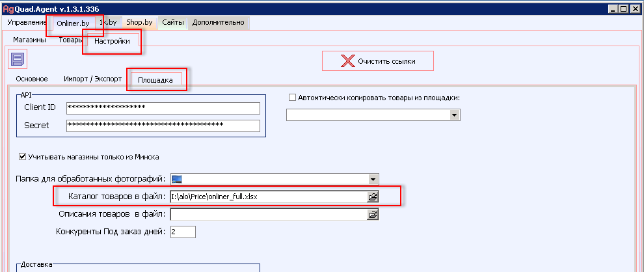
Task: Switch to the Onliner.by tab
Action: click(x=73, y=23)
